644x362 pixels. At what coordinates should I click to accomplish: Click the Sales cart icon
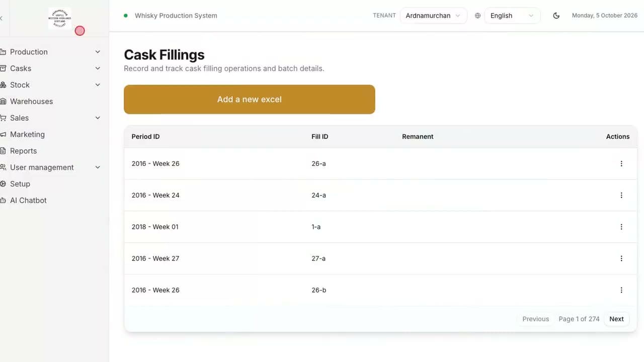[3, 118]
